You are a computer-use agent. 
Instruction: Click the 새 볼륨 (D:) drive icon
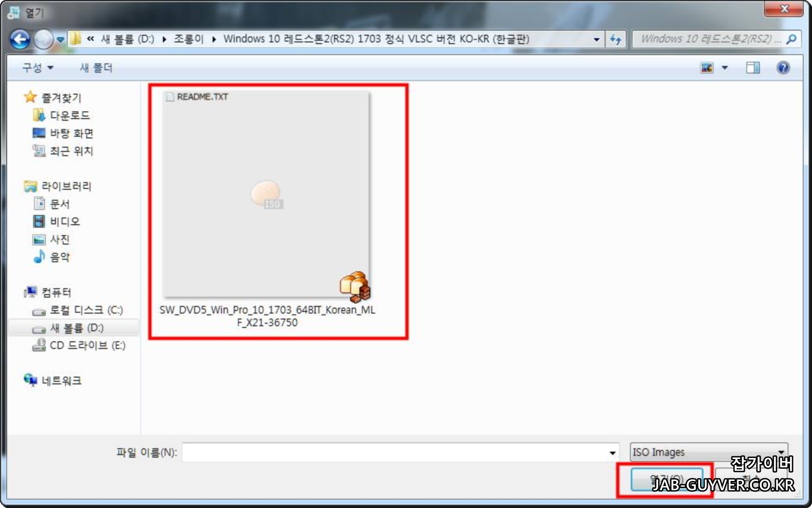[39, 330]
